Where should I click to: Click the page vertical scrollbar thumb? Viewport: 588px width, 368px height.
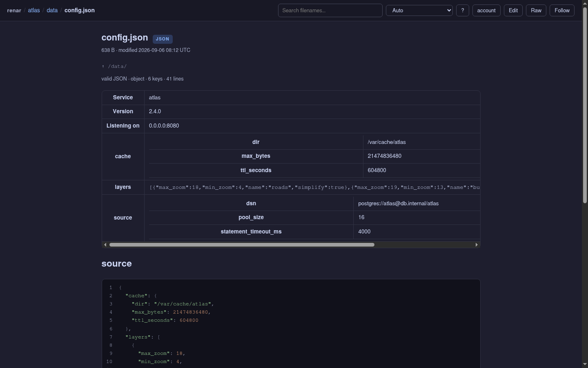(x=585, y=105)
